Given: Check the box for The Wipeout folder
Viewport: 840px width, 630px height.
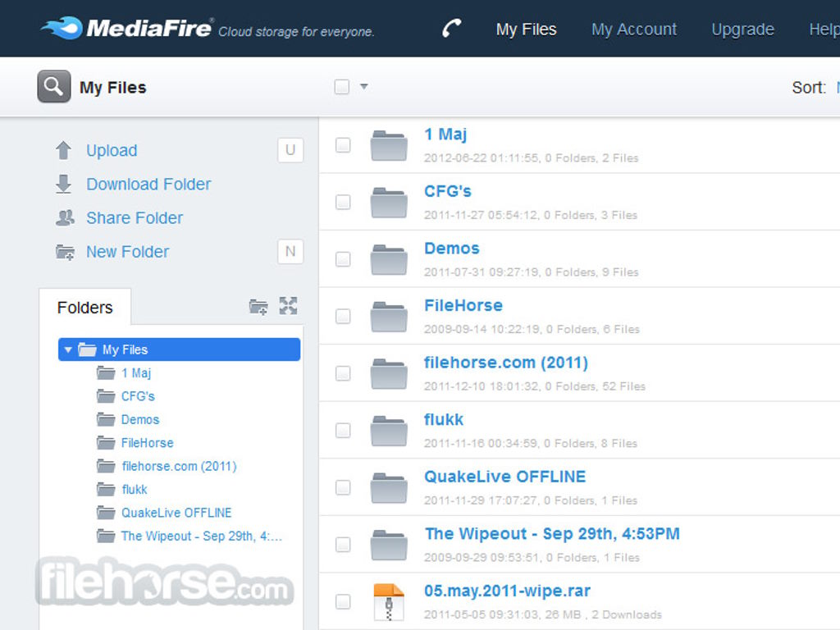Looking at the screenshot, I should pyautogui.click(x=343, y=545).
